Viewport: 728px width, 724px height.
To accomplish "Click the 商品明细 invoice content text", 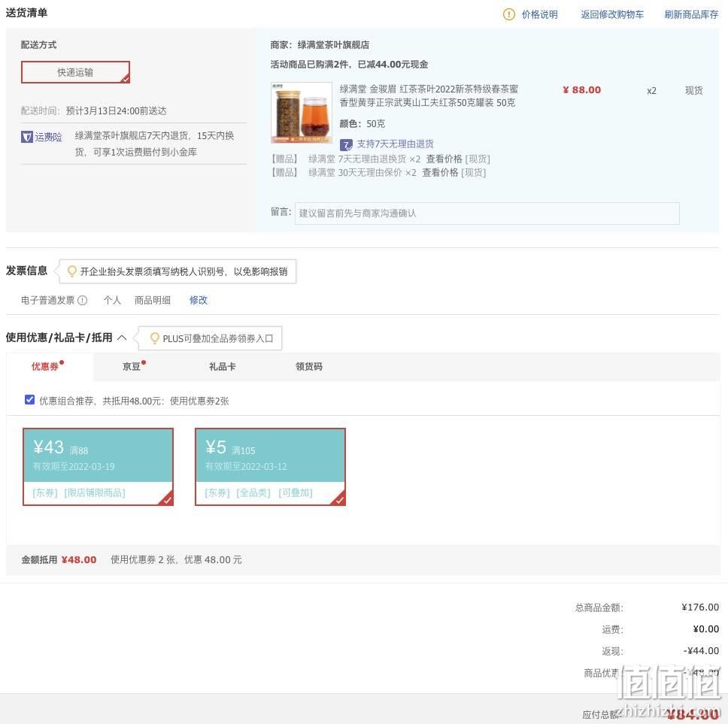I will (152, 300).
